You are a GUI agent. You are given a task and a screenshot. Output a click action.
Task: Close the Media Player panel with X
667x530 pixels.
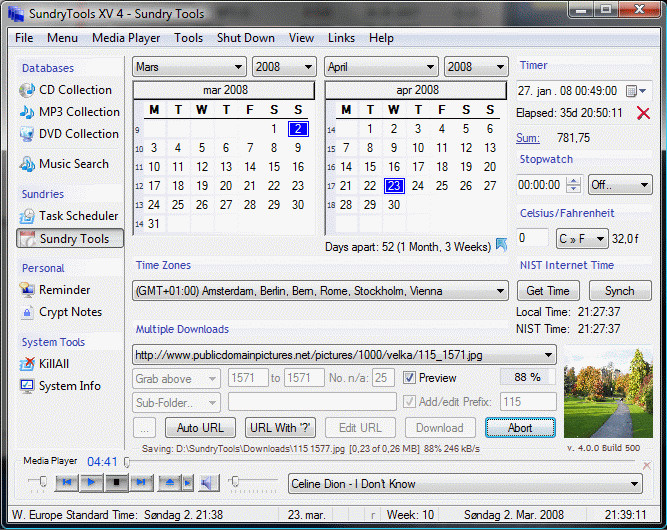pos(647,466)
